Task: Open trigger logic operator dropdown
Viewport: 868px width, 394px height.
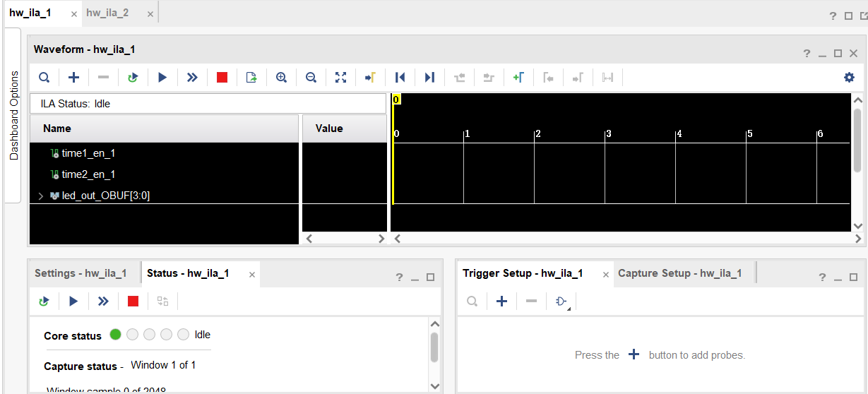Action: click(x=562, y=302)
